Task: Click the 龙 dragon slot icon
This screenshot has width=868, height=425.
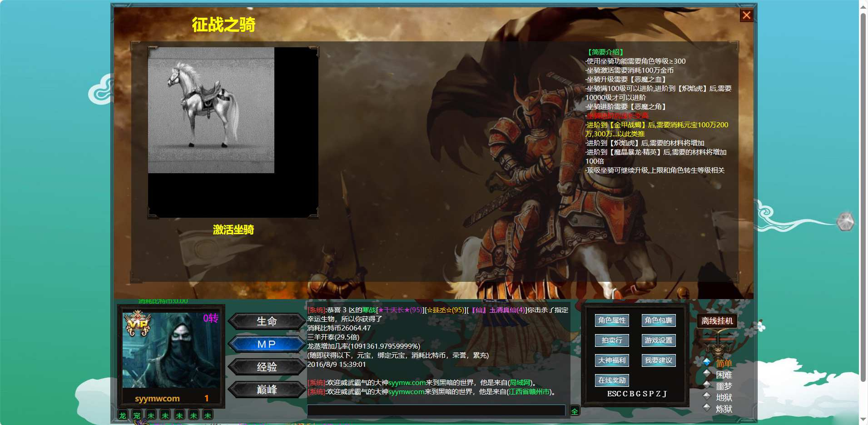Action: click(123, 415)
